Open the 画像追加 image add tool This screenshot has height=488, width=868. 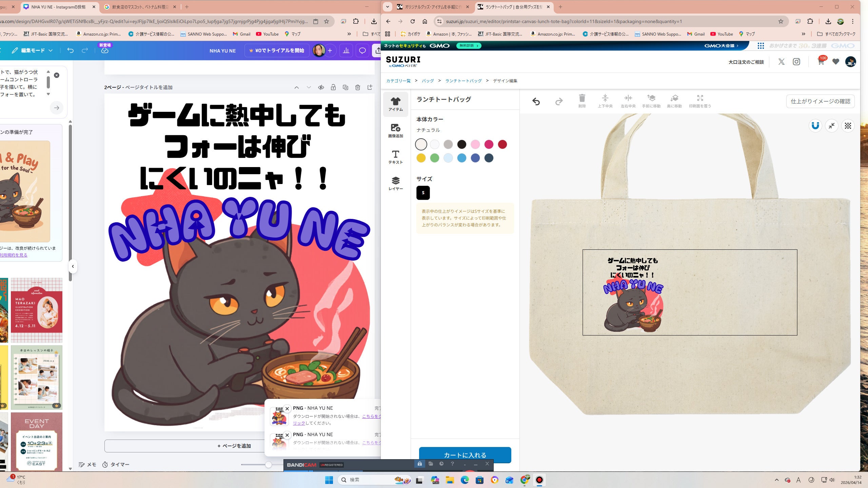(x=395, y=130)
